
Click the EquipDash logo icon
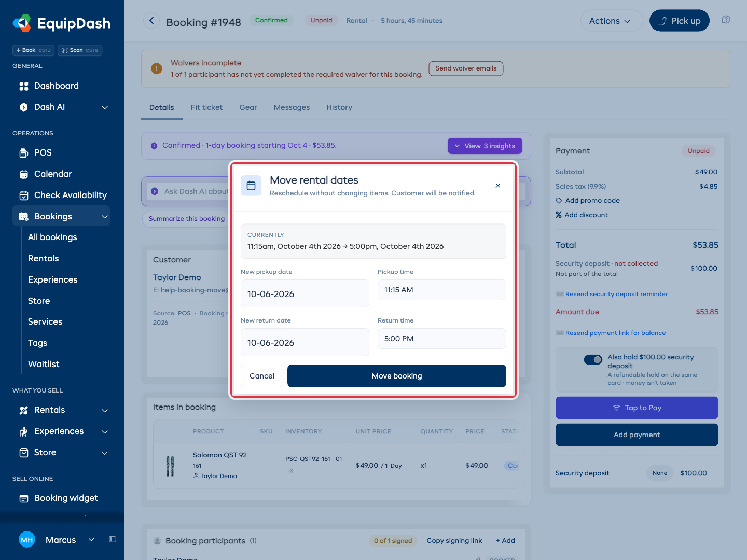[22, 23]
